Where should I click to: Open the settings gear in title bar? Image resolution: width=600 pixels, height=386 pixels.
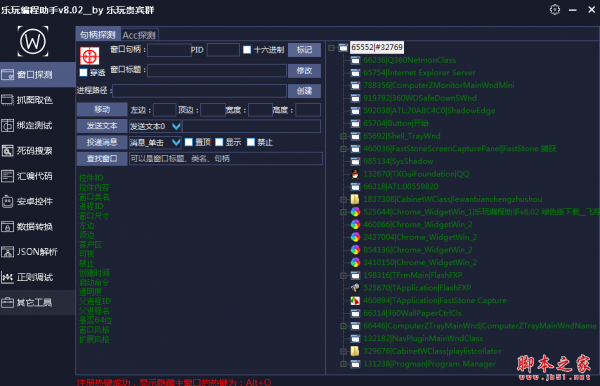[554, 10]
